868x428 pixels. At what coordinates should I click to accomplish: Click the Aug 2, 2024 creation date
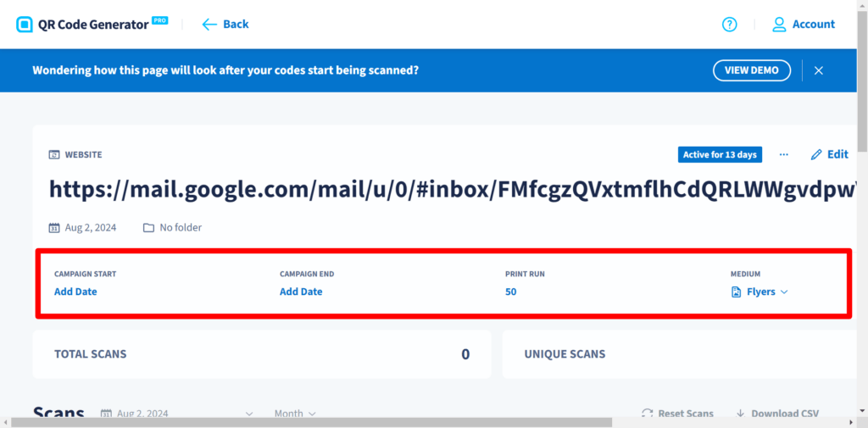tap(90, 228)
